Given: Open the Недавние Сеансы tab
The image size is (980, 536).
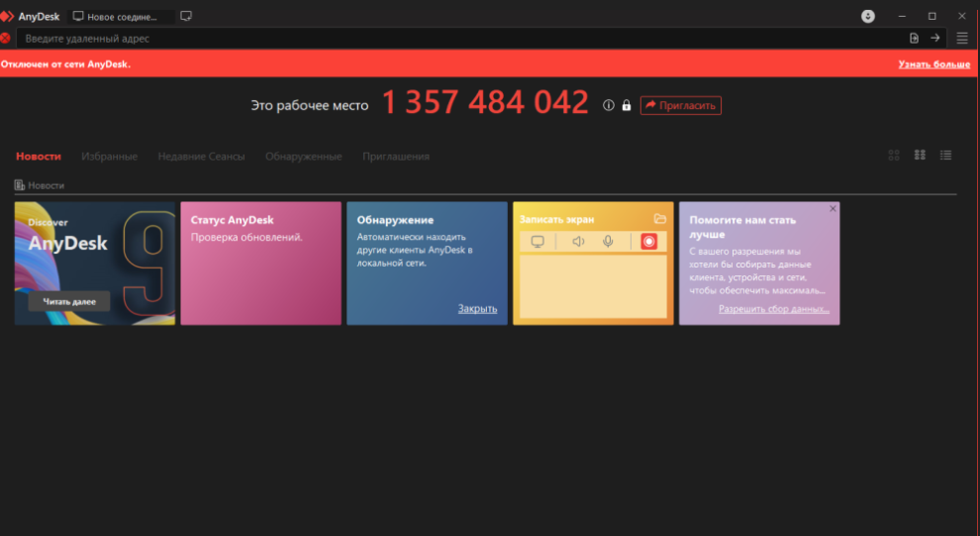Looking at the screenshot, I should click(x=201, y=157).
